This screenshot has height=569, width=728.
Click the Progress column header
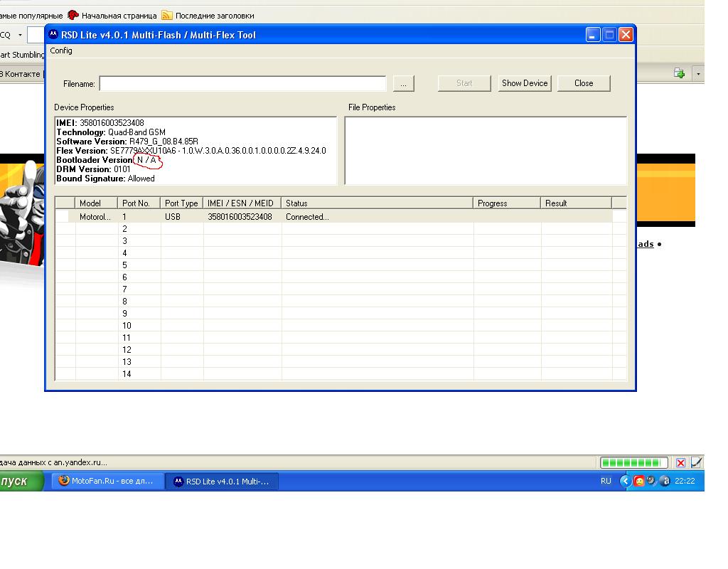tap(506, 203)
